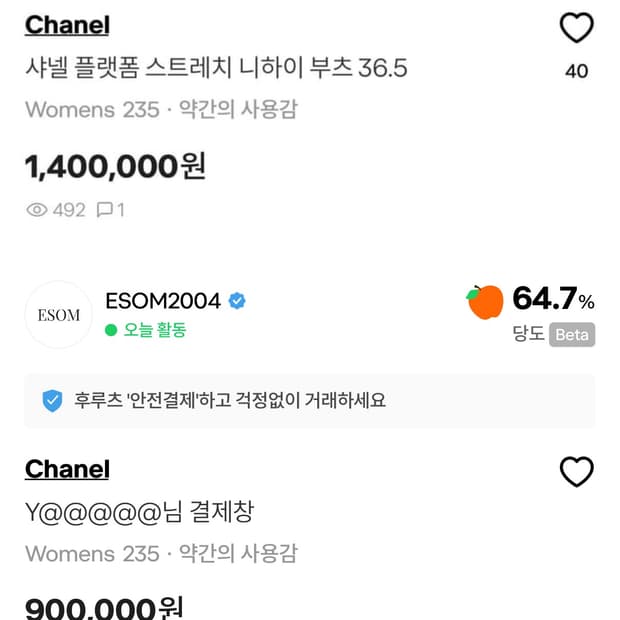620x620 pixels.
Task: Open the 샤넬 플랫폼 스트레치 니하이 부츠 title
Action: (x=216, y=69)
